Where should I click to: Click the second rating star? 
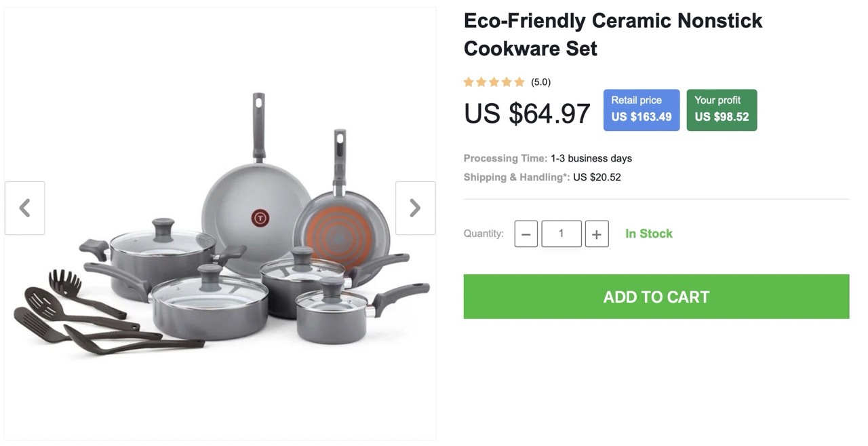[x=481, y=82]
